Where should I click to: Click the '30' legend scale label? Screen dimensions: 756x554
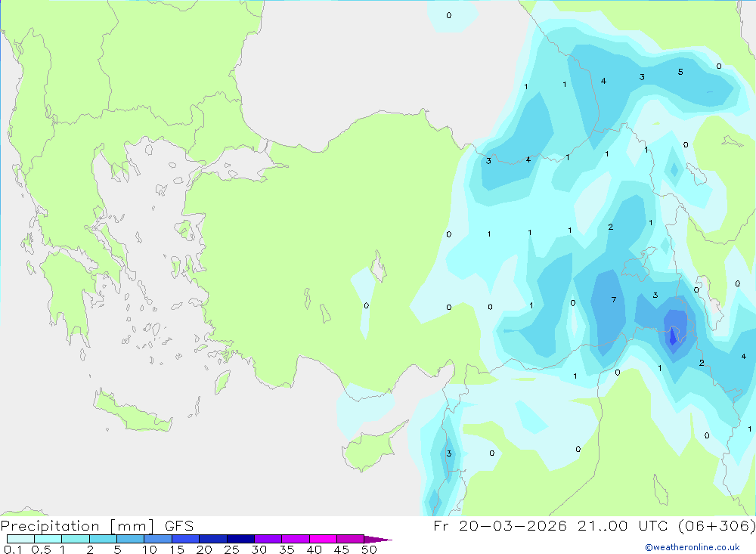(259, 549)
